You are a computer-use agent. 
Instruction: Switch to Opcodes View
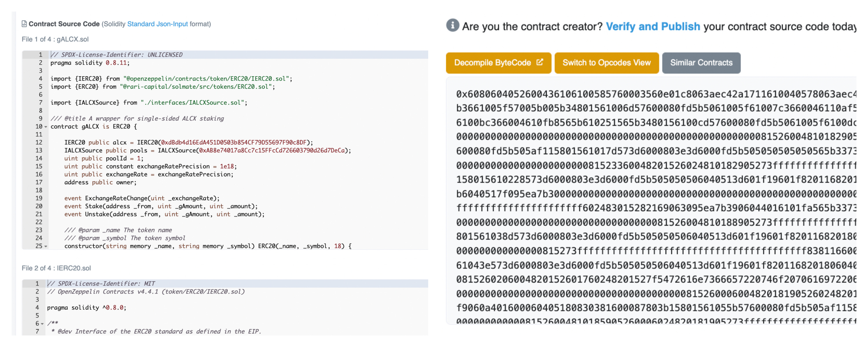click(x=606, y=63)
